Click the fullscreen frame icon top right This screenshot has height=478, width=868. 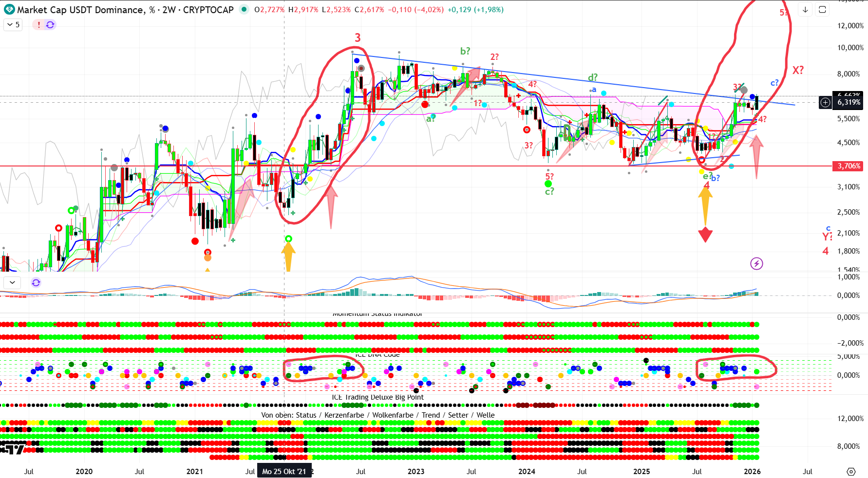click(x=822, y=10)
